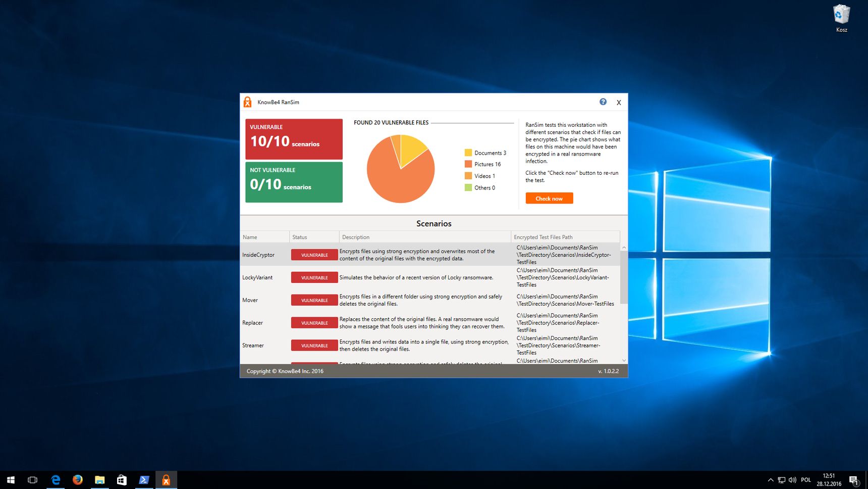This screenshot has width=868, height=489.
Task: Click the Check now button
Action: (549, 199)
